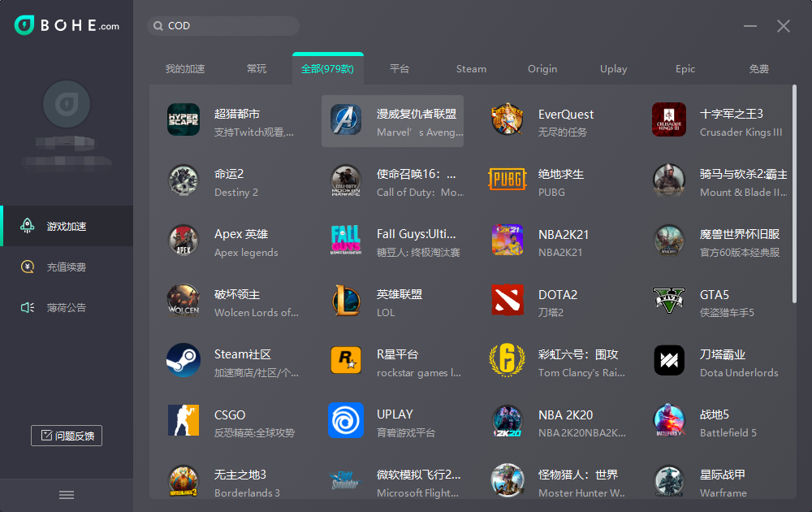812x512 pixels.
Task: Open the Rockstar Games platform icon
Action: 346,360
